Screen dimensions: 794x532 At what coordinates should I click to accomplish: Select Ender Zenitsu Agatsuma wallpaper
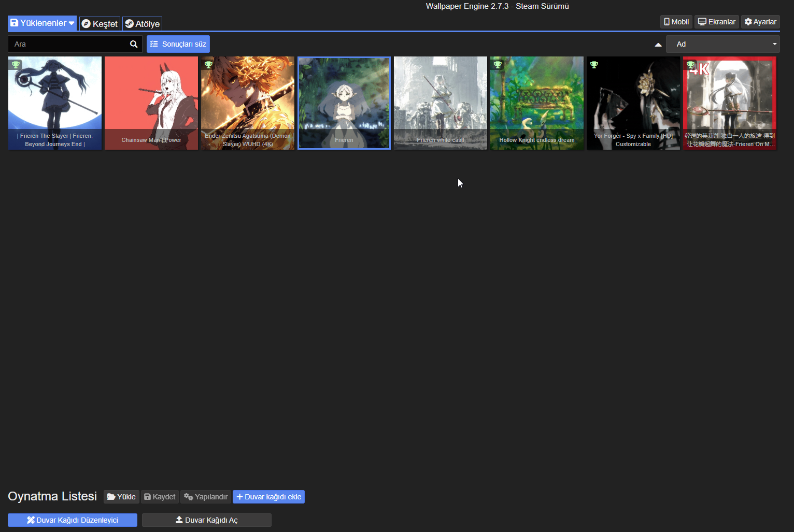tap(248, 103)
